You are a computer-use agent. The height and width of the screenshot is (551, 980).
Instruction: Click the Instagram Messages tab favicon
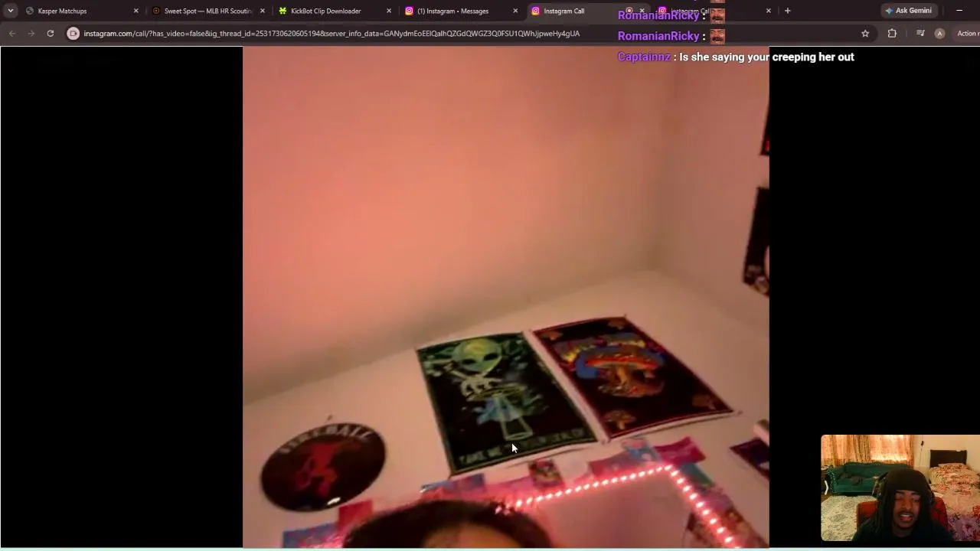(409, 11)
